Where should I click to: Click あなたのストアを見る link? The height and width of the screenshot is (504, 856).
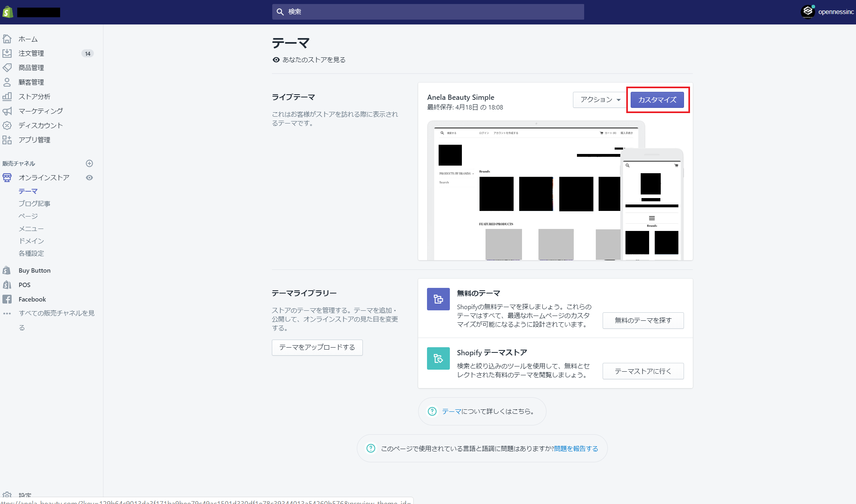[314, 60]
